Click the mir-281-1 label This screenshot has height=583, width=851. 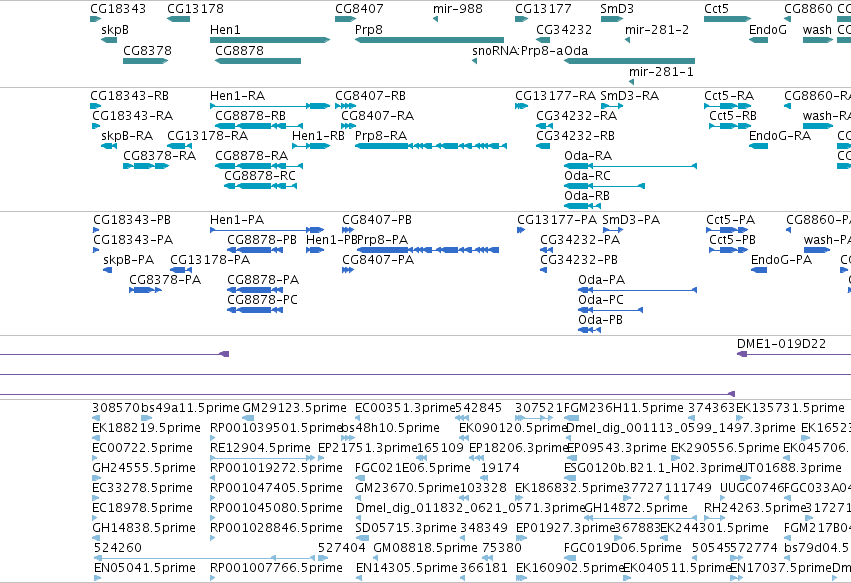click(x=661, y=72)
